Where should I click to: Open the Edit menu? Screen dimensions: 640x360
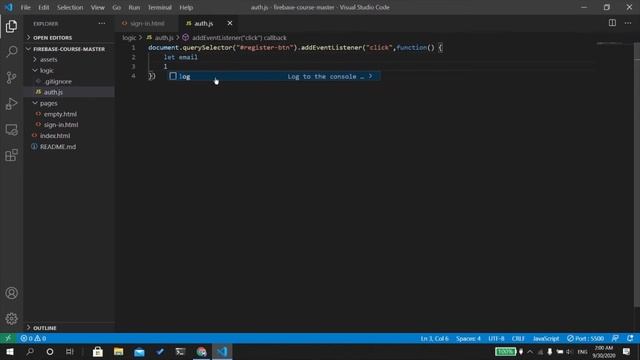click(43, 7)
